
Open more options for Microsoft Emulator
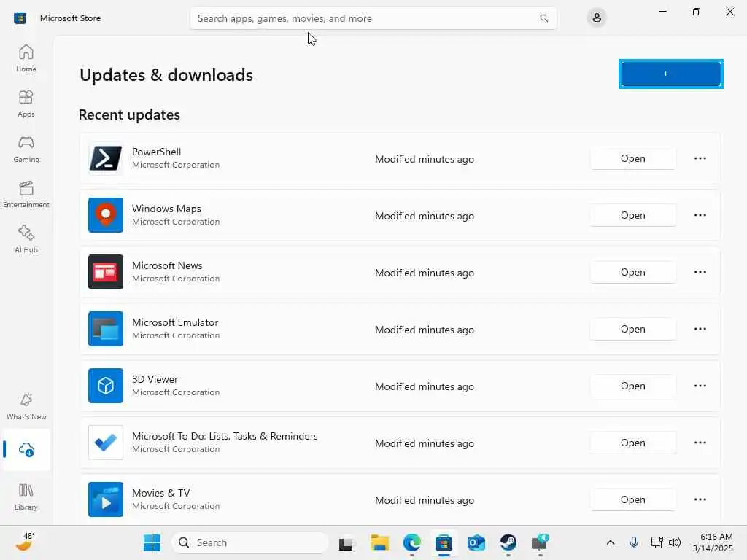(700, 329)
